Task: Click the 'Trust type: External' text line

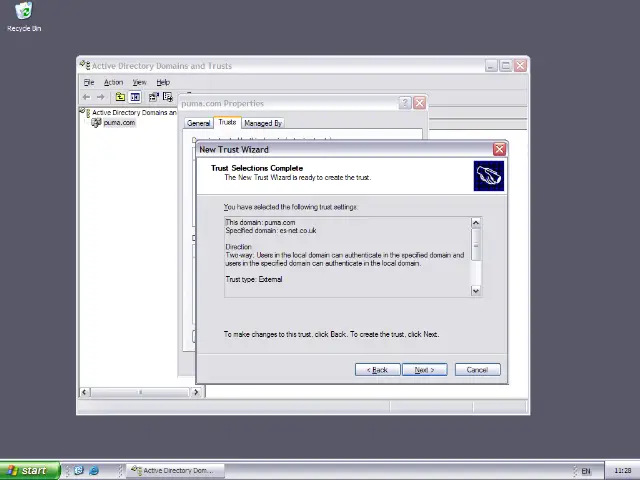Action: pyautogui.click(x=253, y=280)
